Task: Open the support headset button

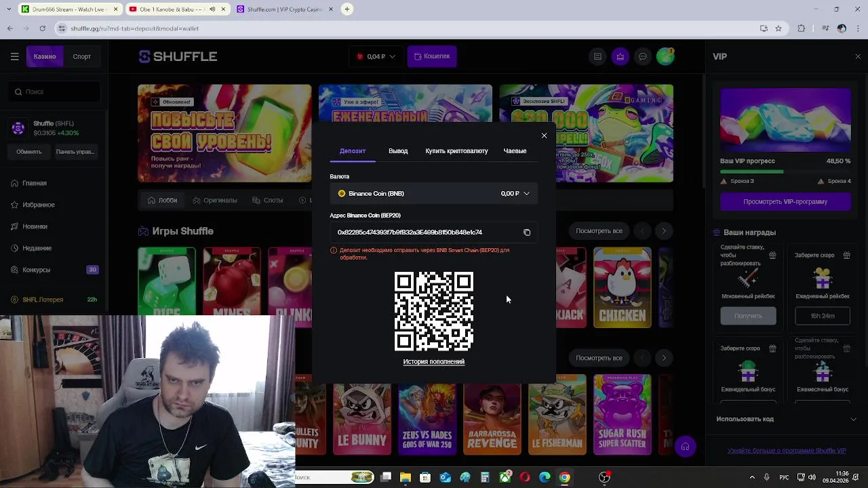Action: click(685, 447)
